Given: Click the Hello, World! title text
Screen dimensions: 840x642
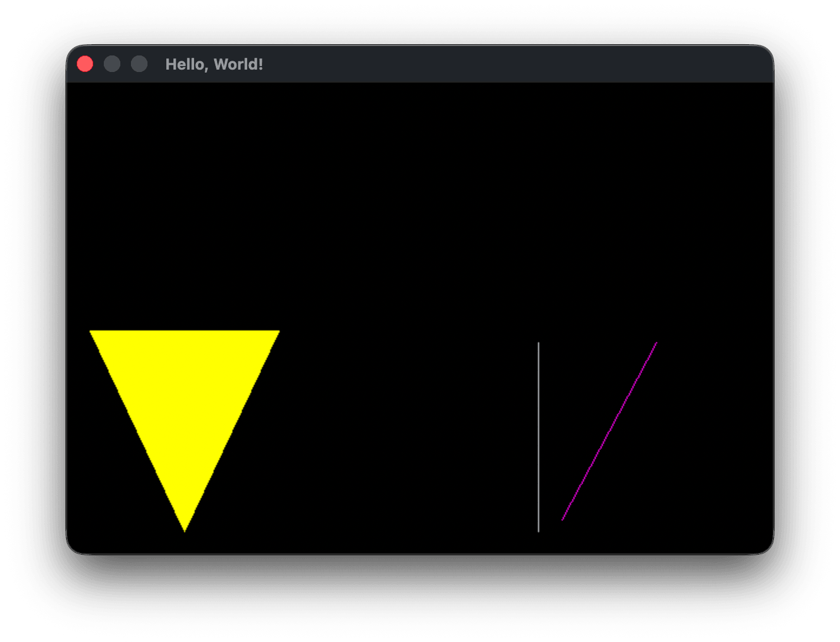Looking at the screenshot, I should pyautogui.click(x=214, y=64).
